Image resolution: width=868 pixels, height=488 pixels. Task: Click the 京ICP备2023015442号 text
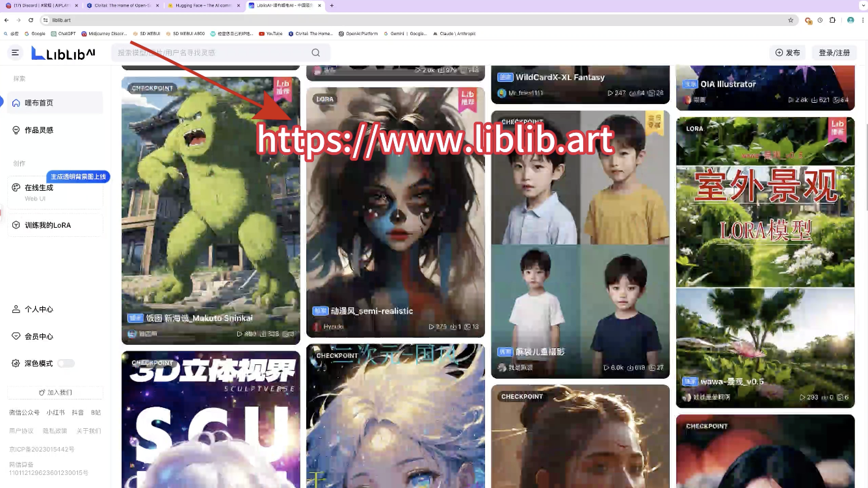[x=42, y=450]
